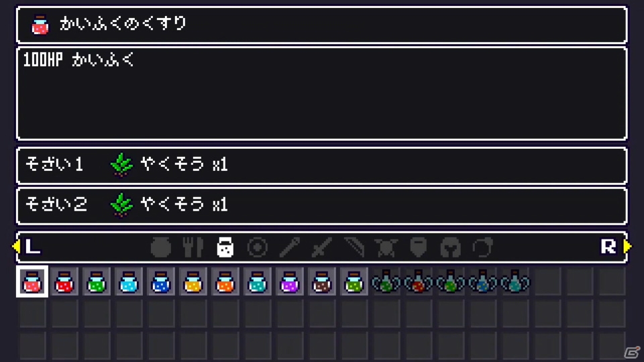Select the light cyan potion jar
This screenshot has height=362, width=644.
click(129, 282)
